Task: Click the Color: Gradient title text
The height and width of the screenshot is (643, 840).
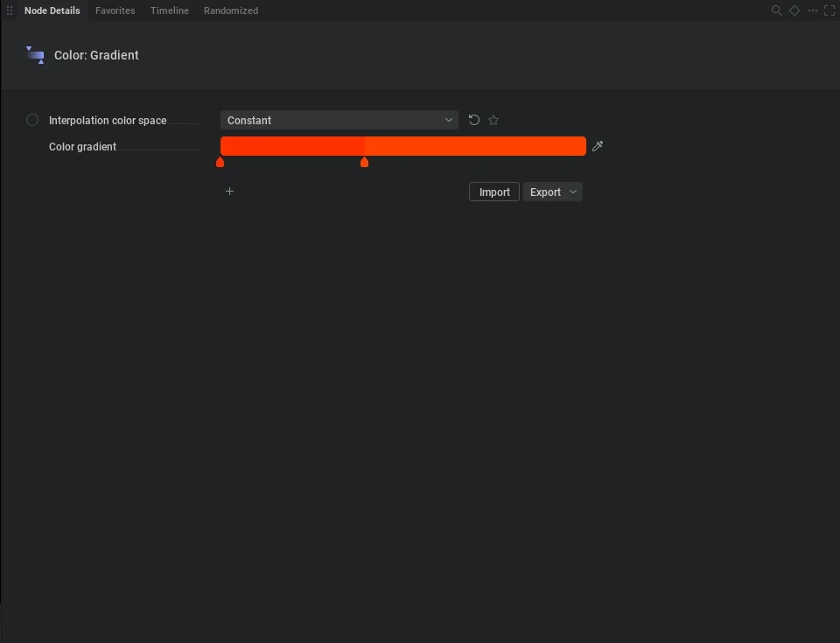Action: [96, 55]
